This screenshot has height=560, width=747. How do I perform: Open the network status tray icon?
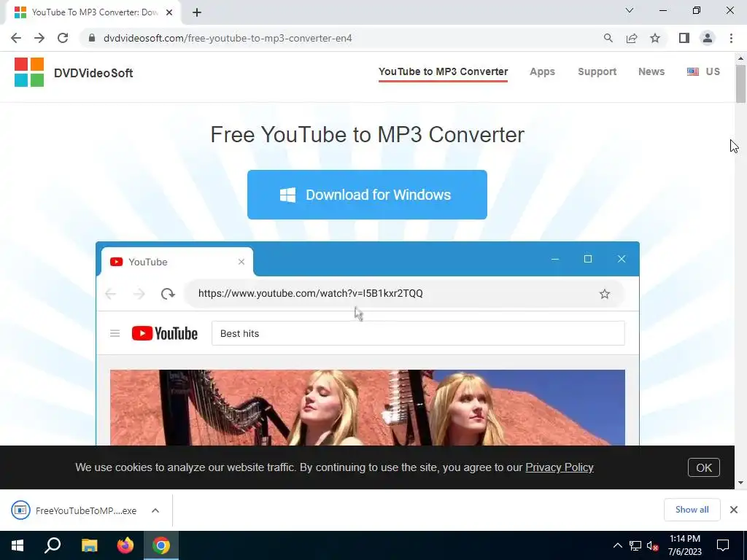635,545
